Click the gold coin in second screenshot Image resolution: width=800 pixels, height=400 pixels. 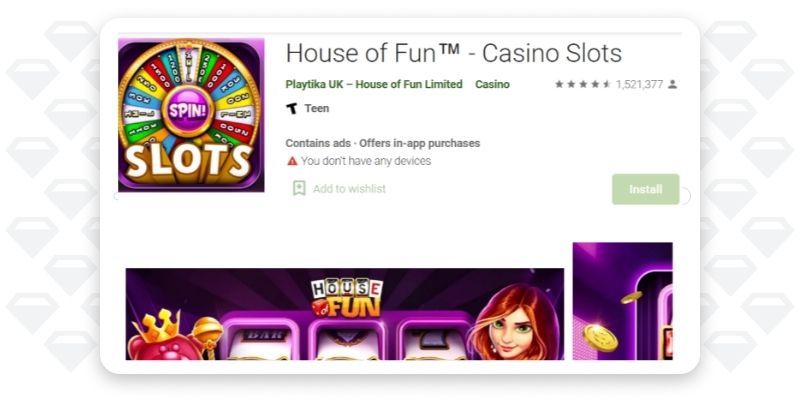pos(601,337)
